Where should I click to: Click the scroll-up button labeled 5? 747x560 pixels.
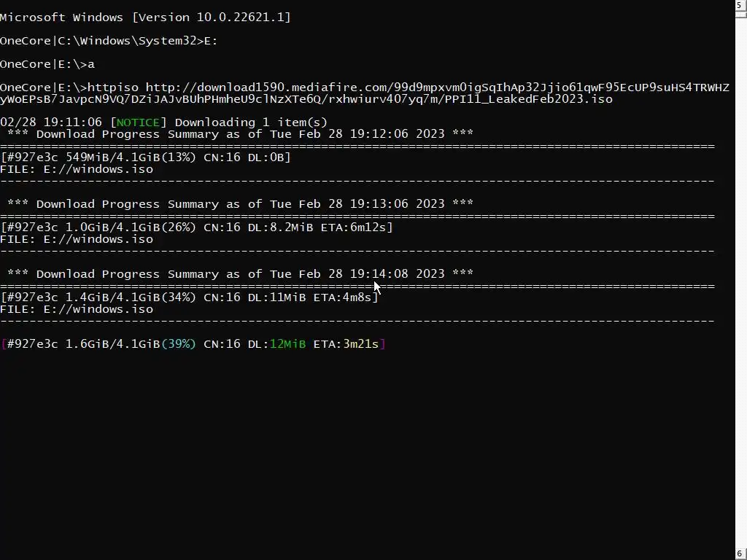pos(741,5)
